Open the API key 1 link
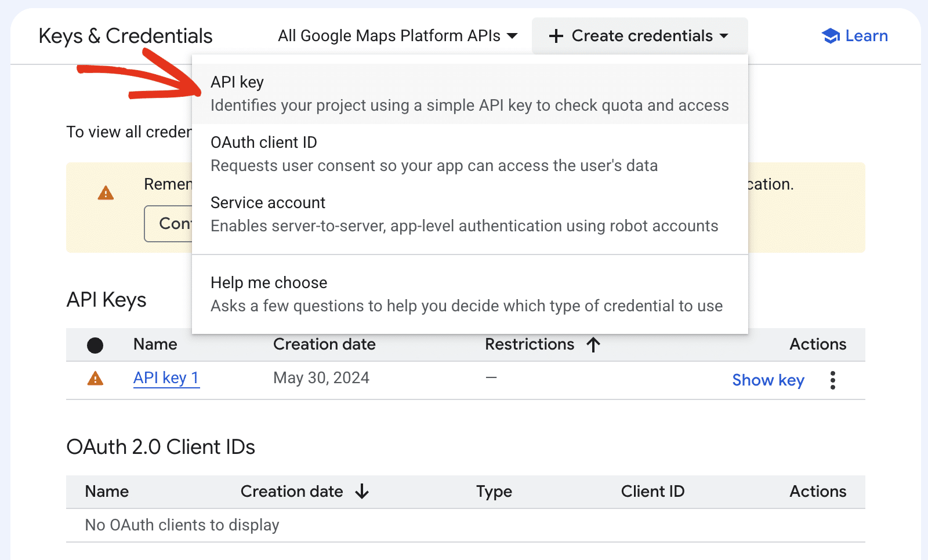The image size is (928, 560). pos(166,378)
